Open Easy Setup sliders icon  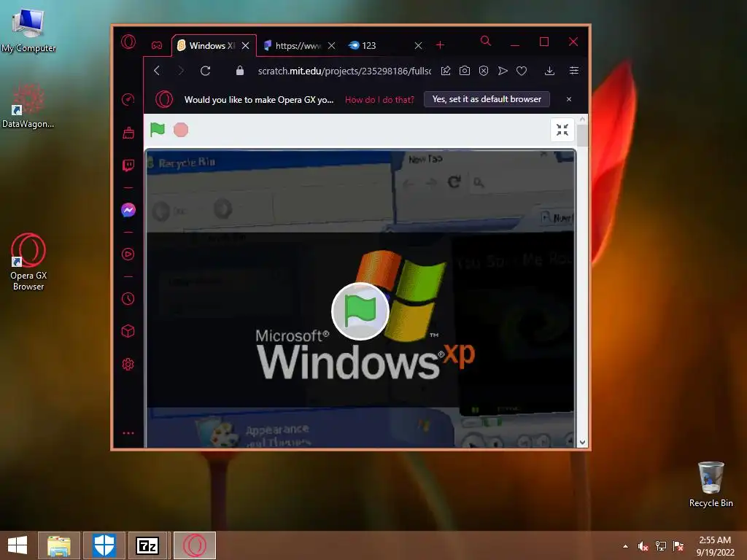pos(574,71)
